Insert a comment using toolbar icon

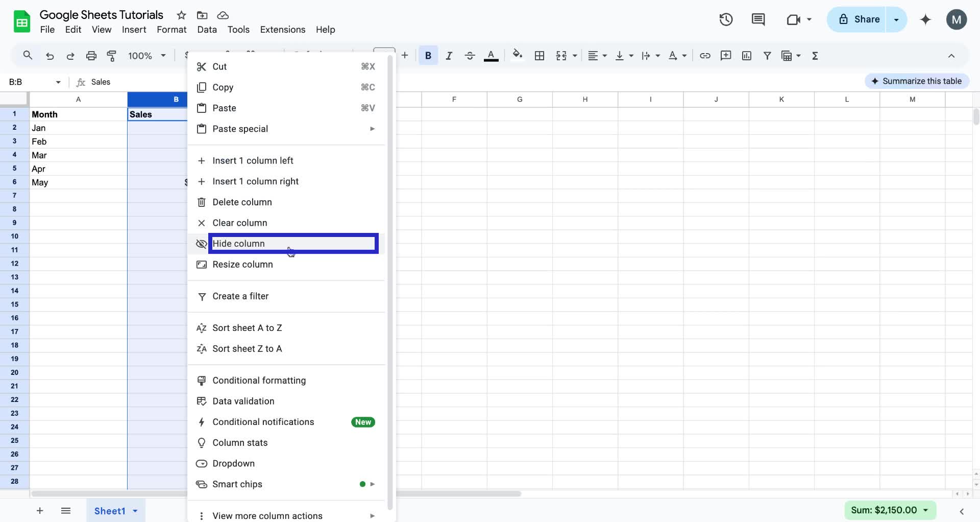click(726, 56)
